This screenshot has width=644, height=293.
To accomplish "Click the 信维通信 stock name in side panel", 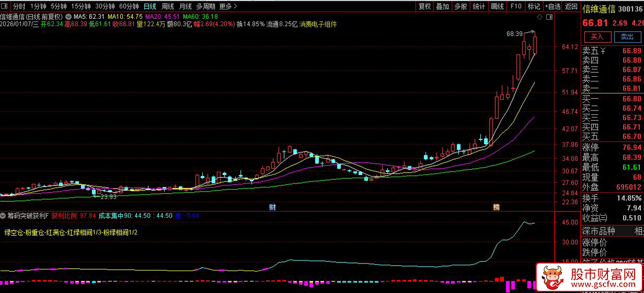I will [598, 9].
